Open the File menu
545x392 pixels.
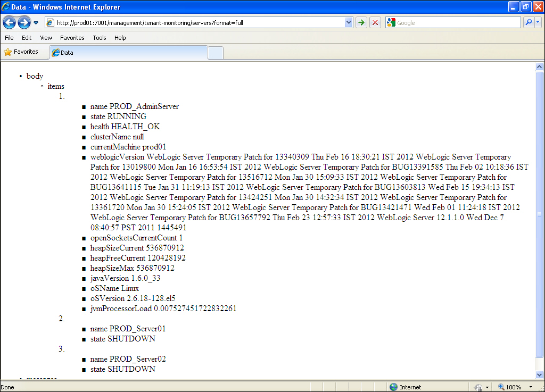coord(10,38)
